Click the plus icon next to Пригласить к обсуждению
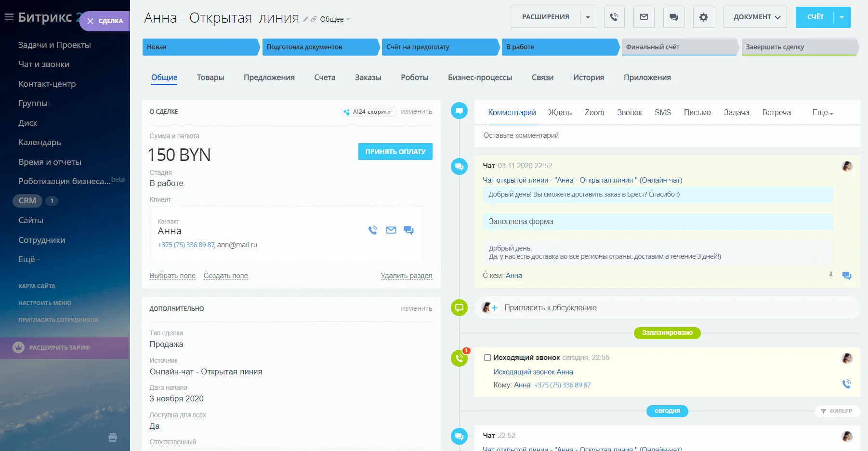The height and width of the screenshot is (451, 868). 495,307
